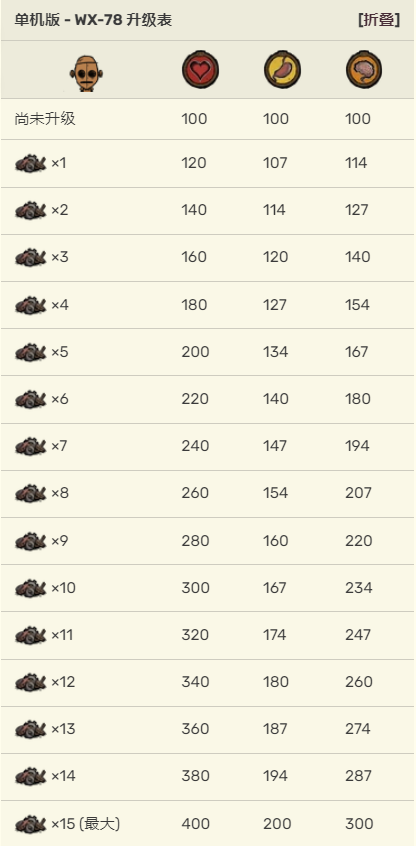Click the sanity value 300 in last row
This screenshot has height=846, width=416.
coord(359,824)
